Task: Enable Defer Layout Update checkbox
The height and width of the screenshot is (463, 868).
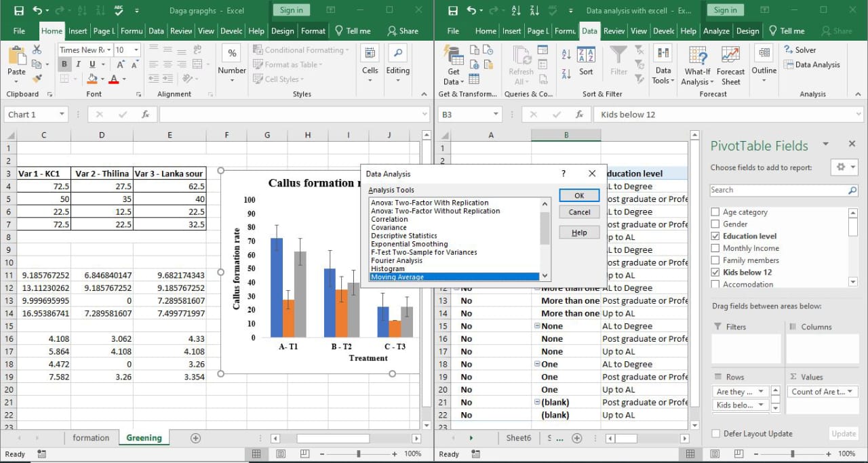Action: (716, 434)
